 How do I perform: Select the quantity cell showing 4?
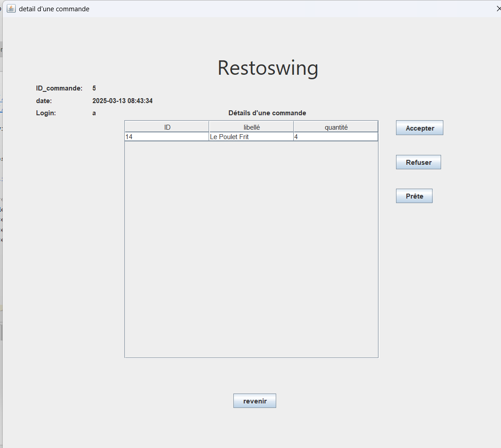(x=335, y=136)
